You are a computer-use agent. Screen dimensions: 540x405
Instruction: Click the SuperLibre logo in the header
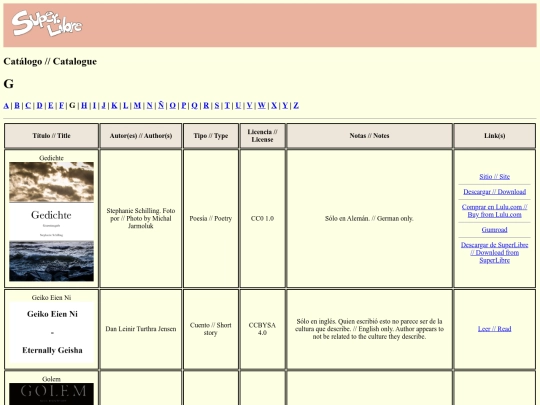pyautogui.click(x=47, y=23)
